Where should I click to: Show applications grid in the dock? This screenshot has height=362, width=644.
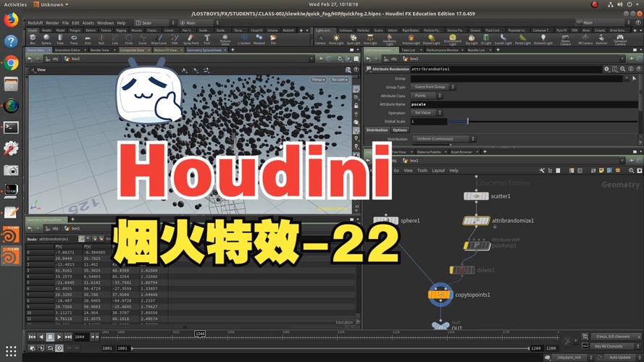(x=11, y=351)
